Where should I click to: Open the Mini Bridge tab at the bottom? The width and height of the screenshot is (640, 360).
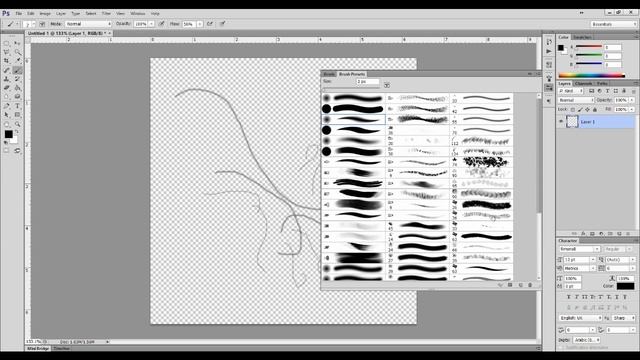38,349
